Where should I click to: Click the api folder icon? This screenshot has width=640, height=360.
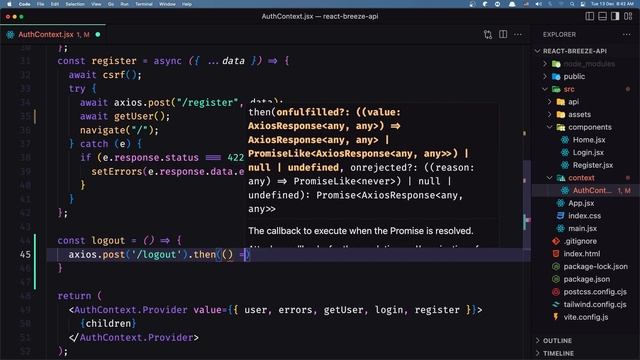pos(561,102)
